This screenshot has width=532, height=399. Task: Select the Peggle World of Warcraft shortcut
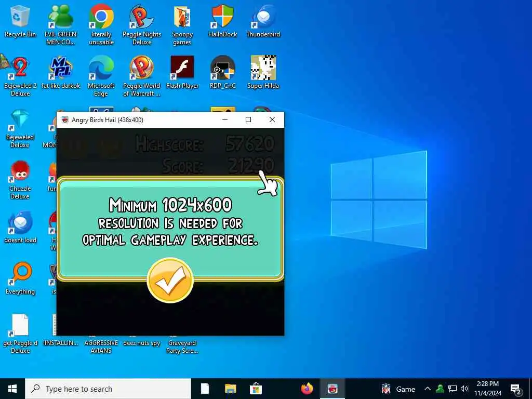[x=141, y=77]
